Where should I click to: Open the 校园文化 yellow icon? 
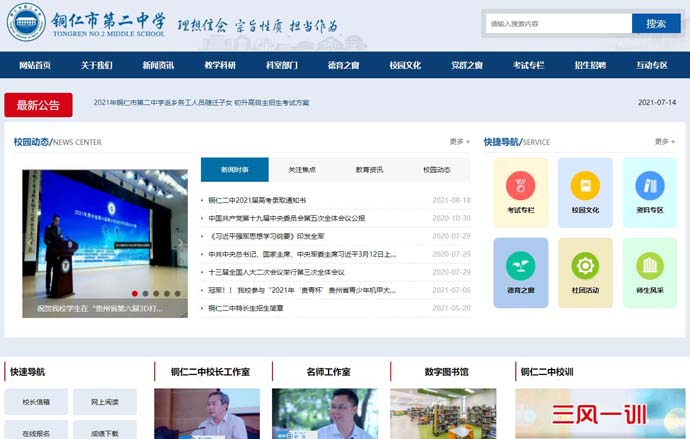(x=585, y=186)
